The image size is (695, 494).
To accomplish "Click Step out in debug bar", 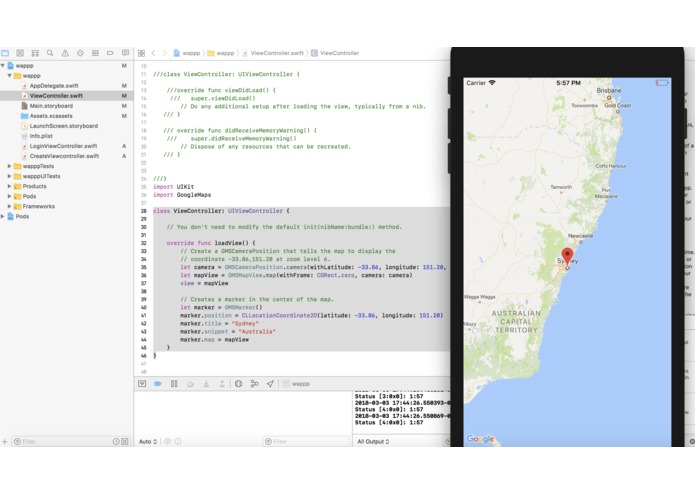I will pyautogui.click(x=222, y=384).
